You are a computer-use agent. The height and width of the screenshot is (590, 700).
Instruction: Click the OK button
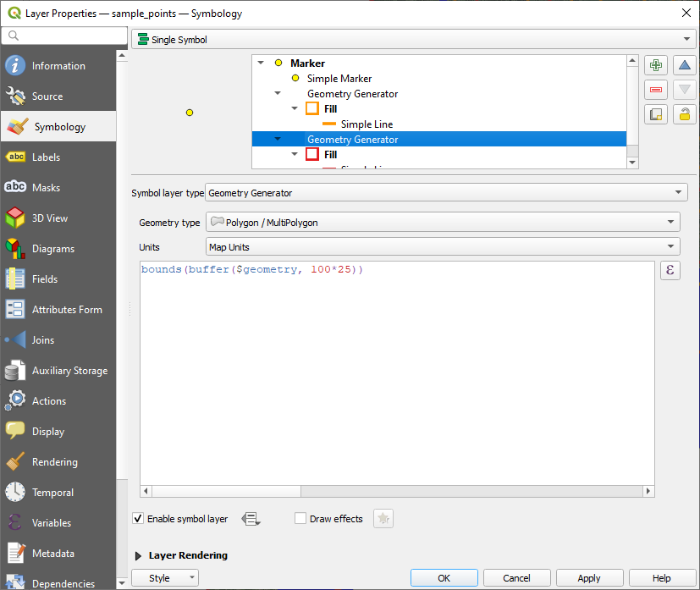coord(444,578)
